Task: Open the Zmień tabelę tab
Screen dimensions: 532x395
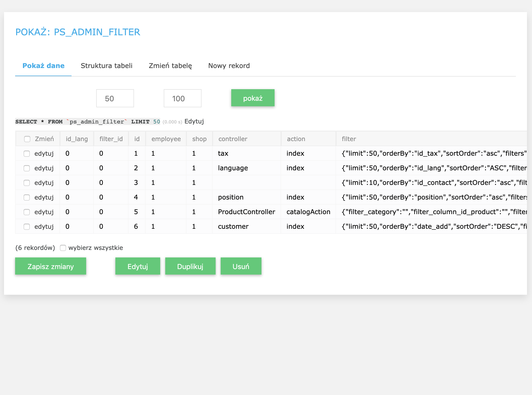Action: coord(170,66)
